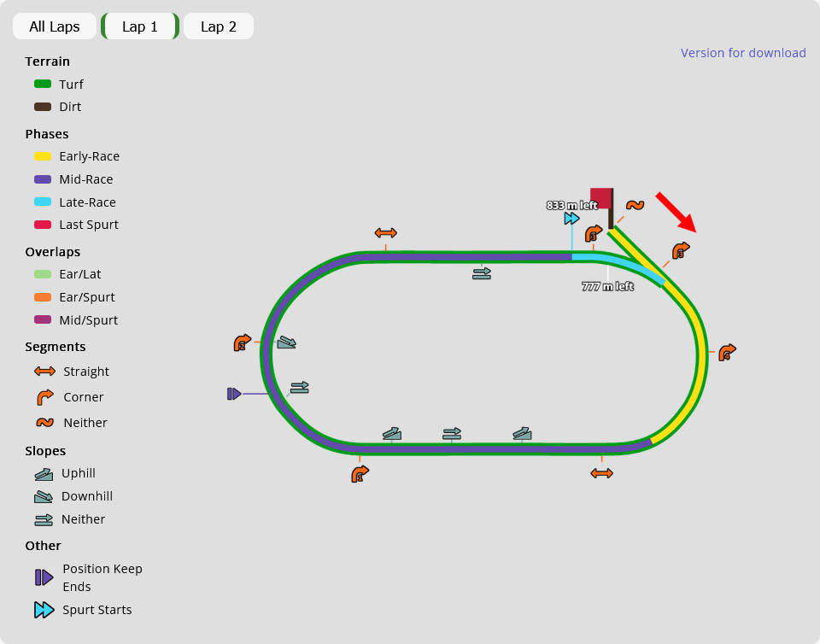Click the yellow Early-Race swatch

click(43, 156)
